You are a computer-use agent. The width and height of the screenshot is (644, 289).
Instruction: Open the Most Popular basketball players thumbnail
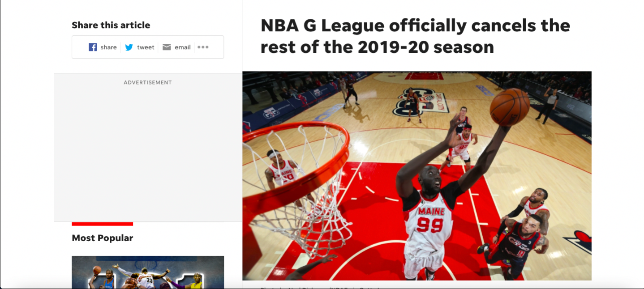tap(148, 272)
